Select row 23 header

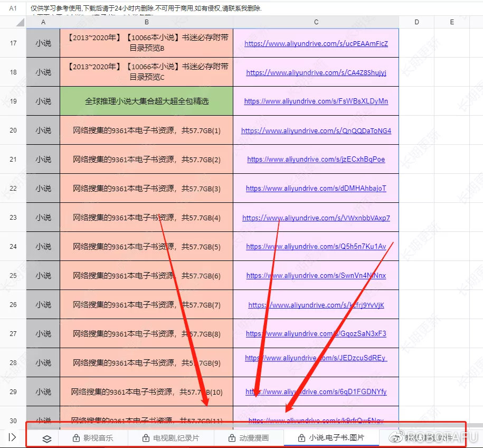pos(13,217)
